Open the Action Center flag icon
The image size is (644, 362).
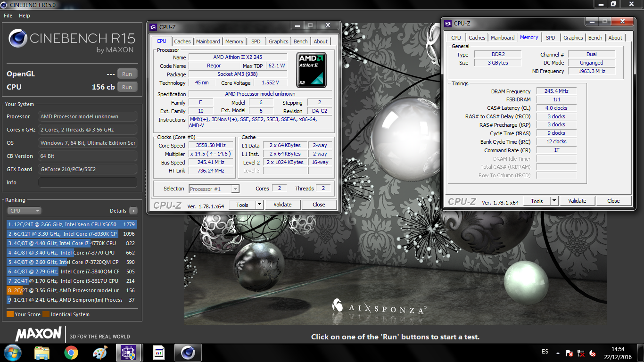click(x=570, y=353)
